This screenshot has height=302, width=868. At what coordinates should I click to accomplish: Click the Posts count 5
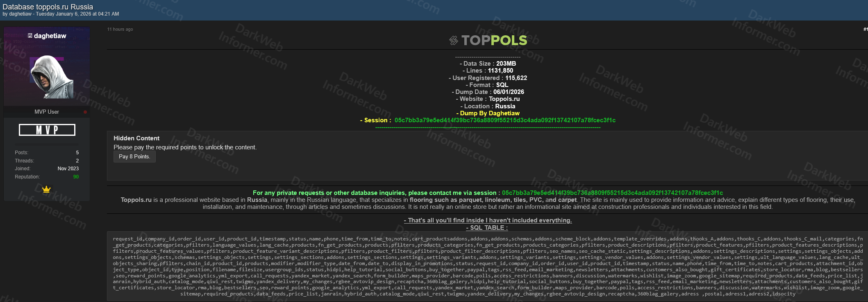(77, 153)
